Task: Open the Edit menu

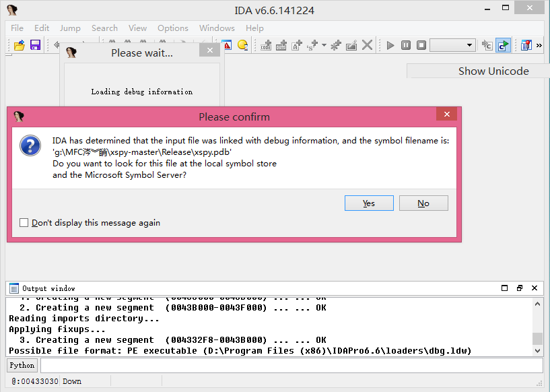Action: [x=42, y=28]
